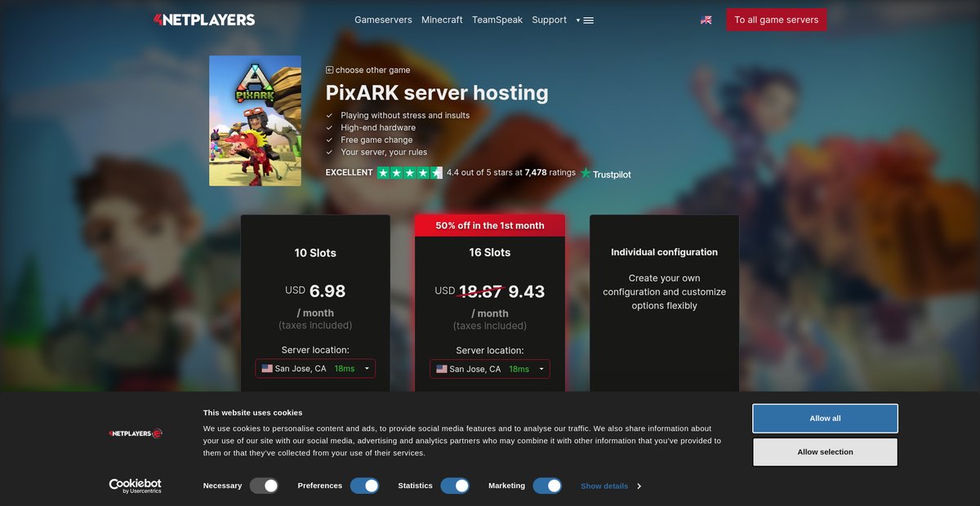Open the Support menu item
This screenshot has width=980, height=506.
click(549, 20)
